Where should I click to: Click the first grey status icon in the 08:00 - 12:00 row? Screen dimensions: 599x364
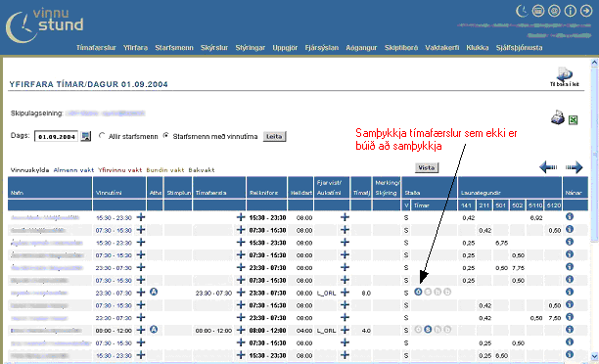[418, 329]
